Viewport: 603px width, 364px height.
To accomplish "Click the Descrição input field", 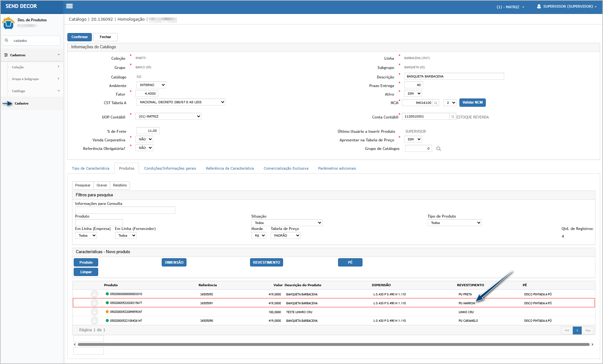I will [x=454, y=77].
